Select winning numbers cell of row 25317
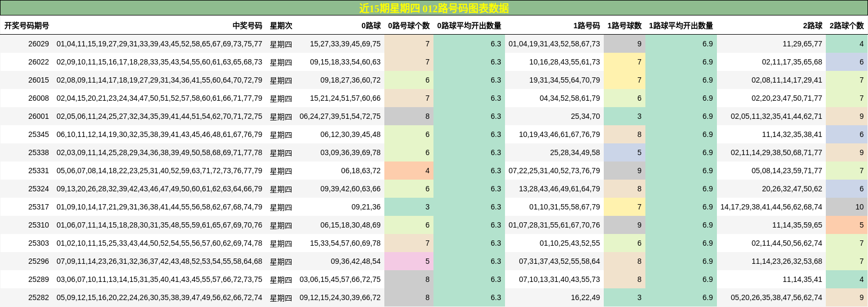This screenshot has height=307, width=868. tap(160, 207)
